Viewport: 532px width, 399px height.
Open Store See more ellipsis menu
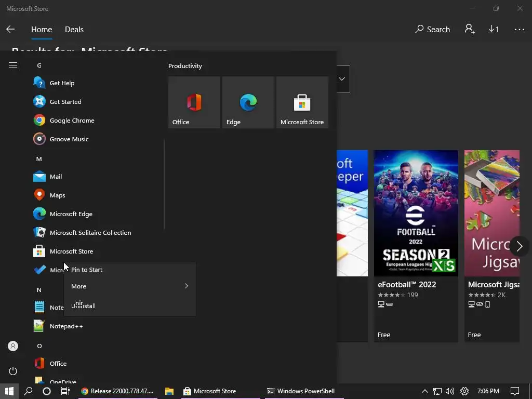pyautogui.click(x=519, y=30)
